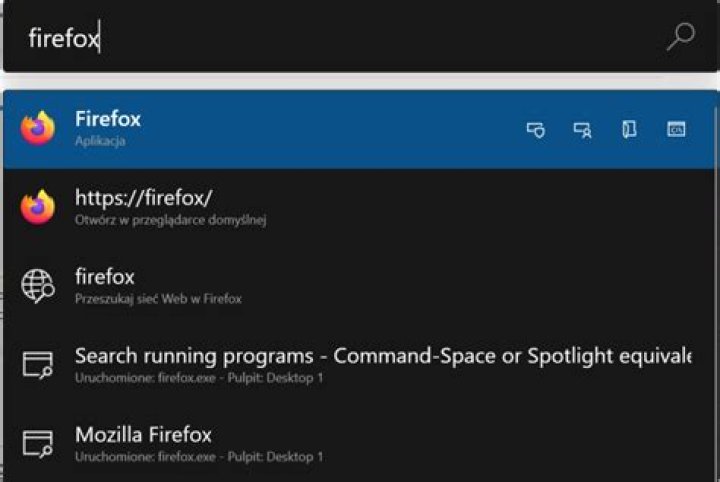
Task: Click subtitle under Search running programs title
Action: 199,378
